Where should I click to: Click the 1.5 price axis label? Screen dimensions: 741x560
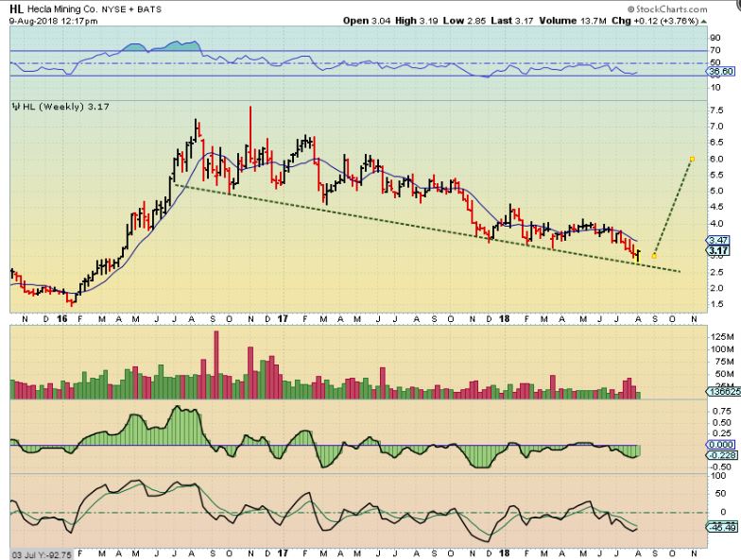pyautogui.click(x=716, y=304)
